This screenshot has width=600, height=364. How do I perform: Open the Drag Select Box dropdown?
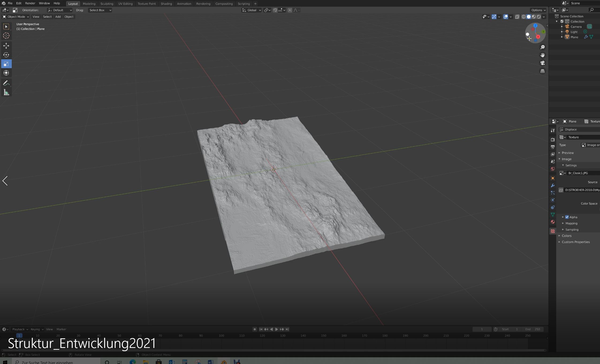pyautogui.click(x=100, y=10)
